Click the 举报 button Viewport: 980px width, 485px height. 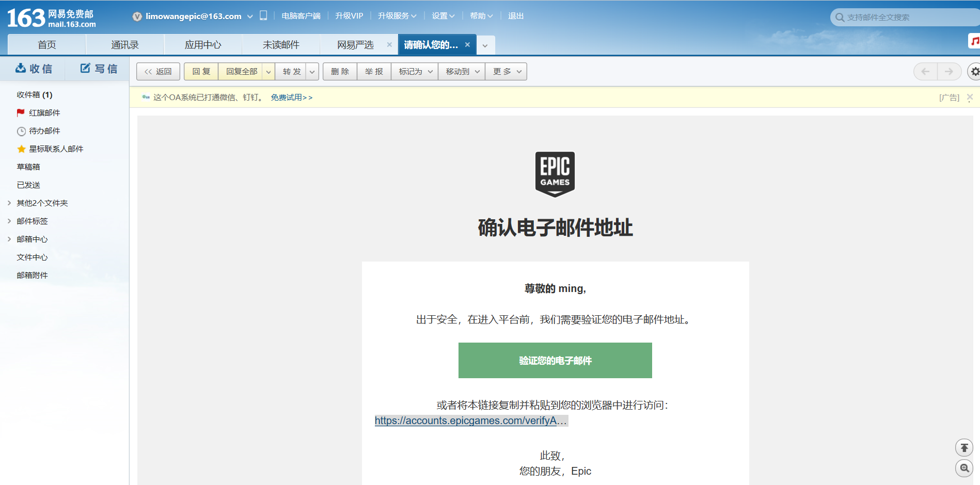point(374,72)
